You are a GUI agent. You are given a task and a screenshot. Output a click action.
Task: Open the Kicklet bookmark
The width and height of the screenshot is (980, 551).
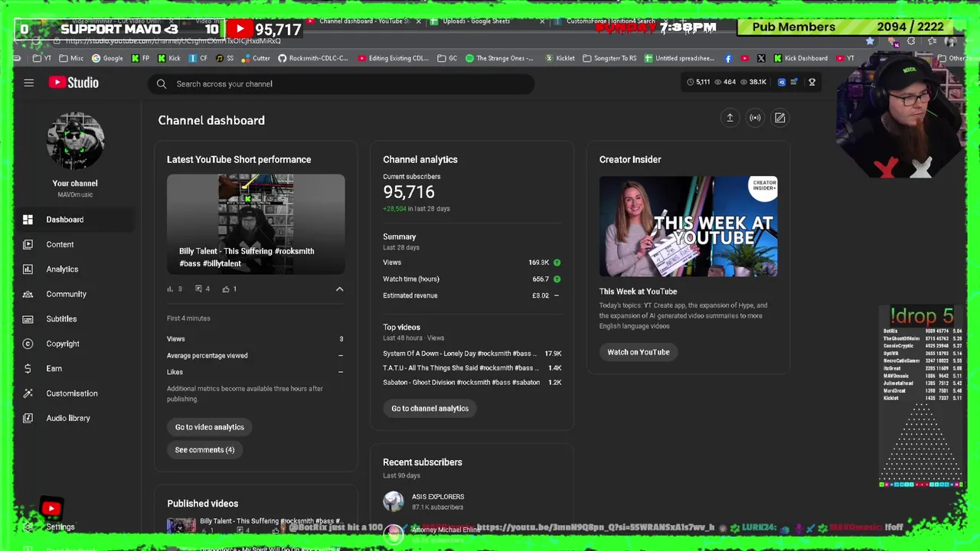(x=560, y=58)
